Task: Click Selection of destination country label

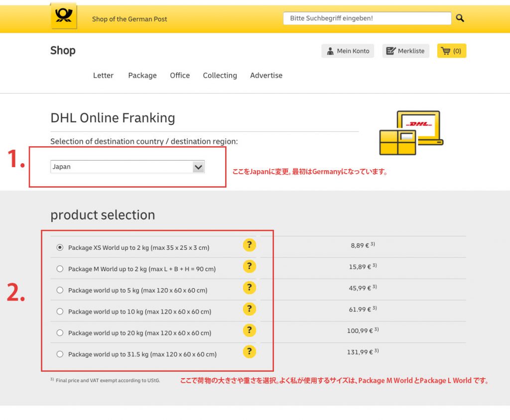Action: 144,141
